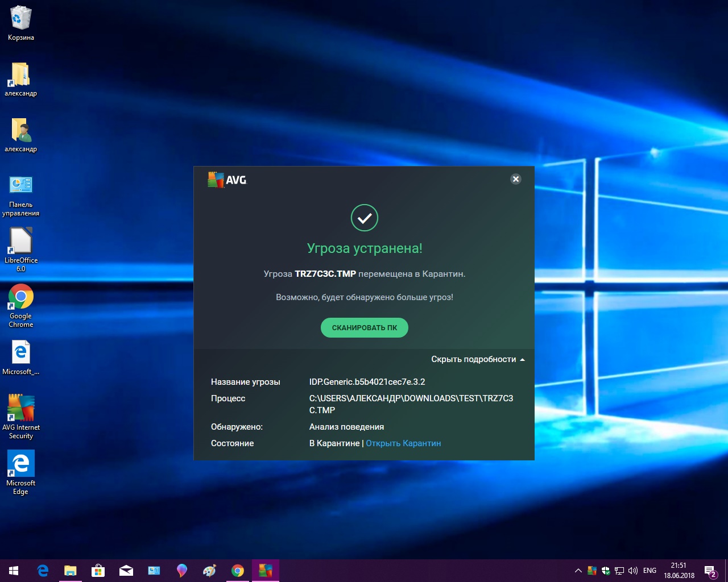Close the AVG threat notification dialog
This screenshot has height=582, width=728.
pos(516,179)
